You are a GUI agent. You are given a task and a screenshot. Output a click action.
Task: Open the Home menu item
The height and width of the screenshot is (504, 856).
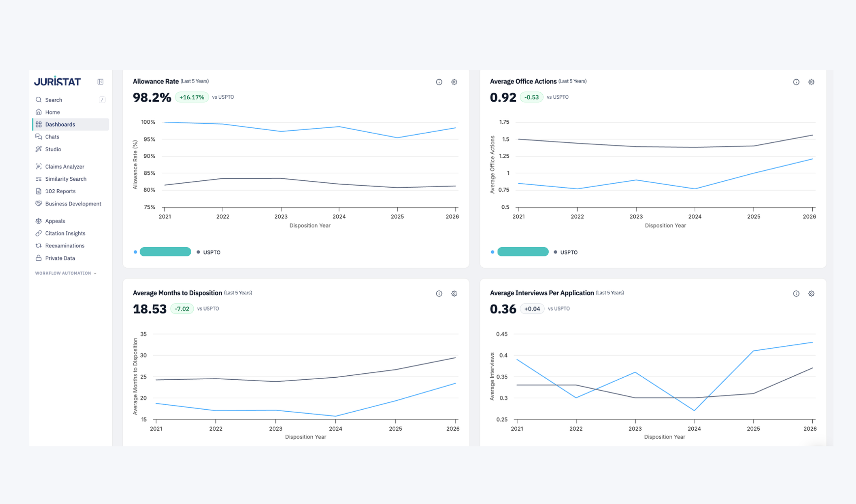click(70, 112)
